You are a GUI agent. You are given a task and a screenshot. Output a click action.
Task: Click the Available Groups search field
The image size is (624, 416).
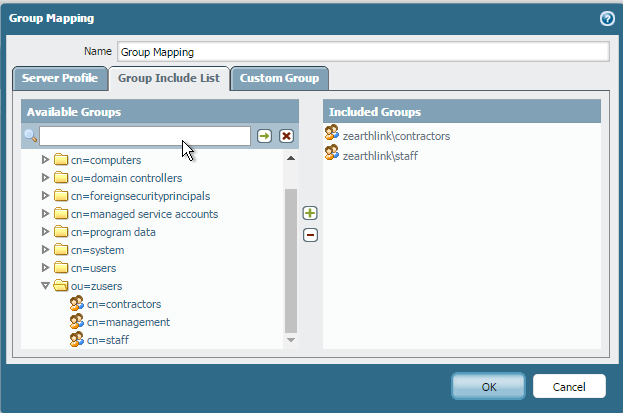pos(145,136)
